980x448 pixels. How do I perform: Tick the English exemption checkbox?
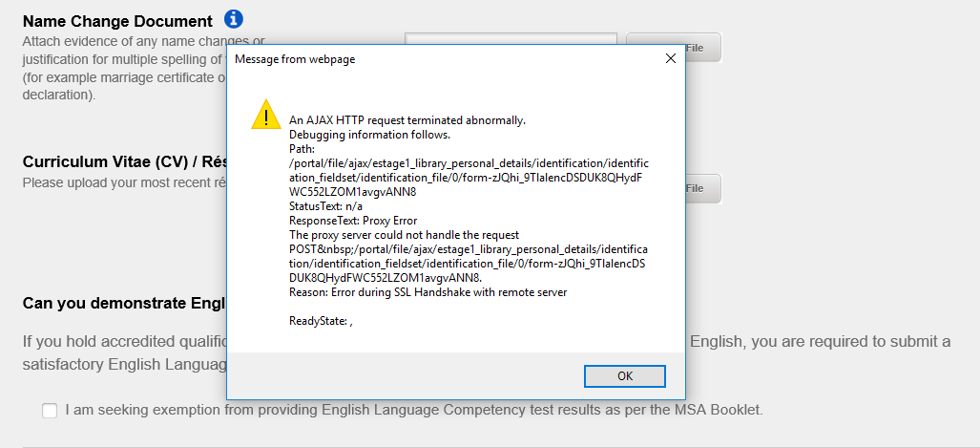[x=50, y=411]
